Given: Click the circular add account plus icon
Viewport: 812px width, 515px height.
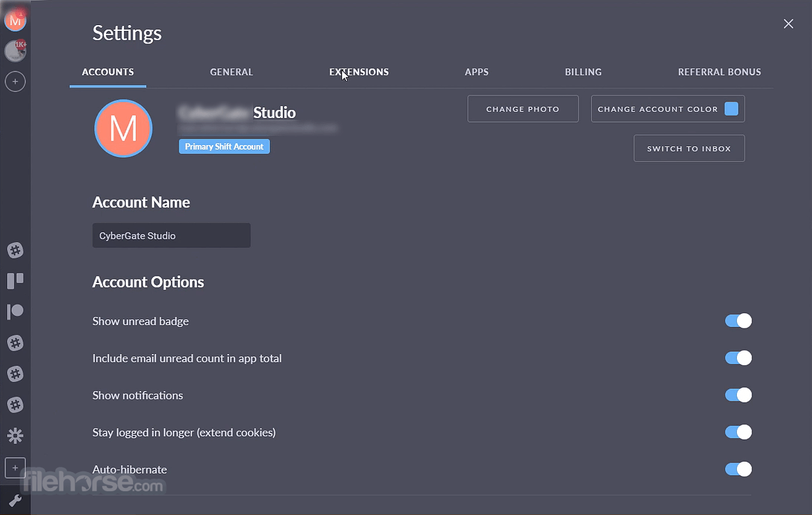Looking at the screenshot, I should tap(15, 82).
